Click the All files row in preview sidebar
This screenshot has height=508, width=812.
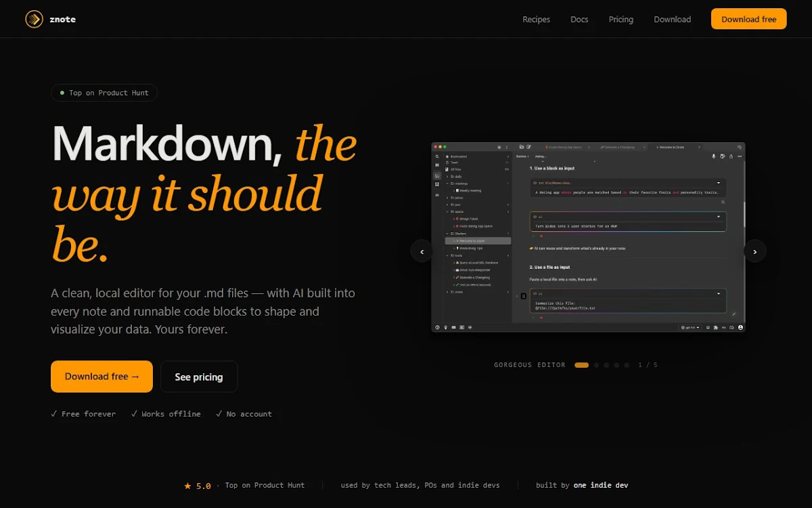[477, 169]
